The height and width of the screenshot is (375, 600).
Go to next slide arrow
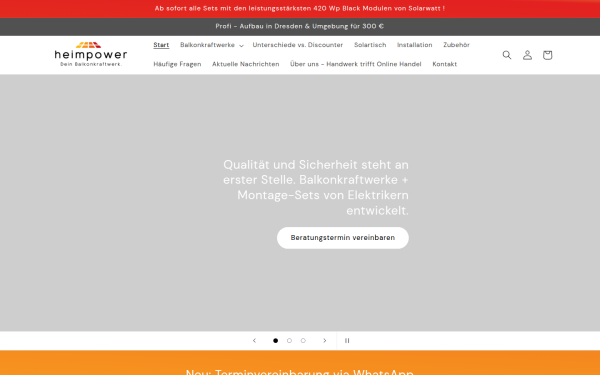click(x=324, y=341)
